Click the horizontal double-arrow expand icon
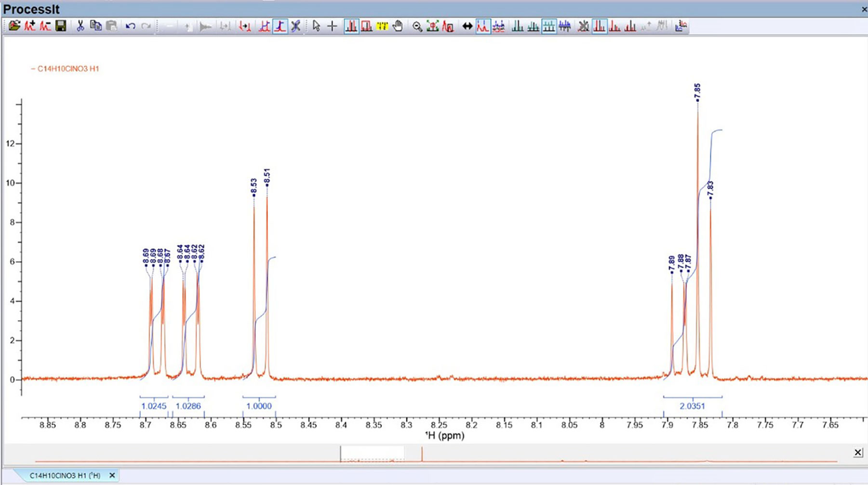Viewport: 868px width, 485px height. coord(467,26)
